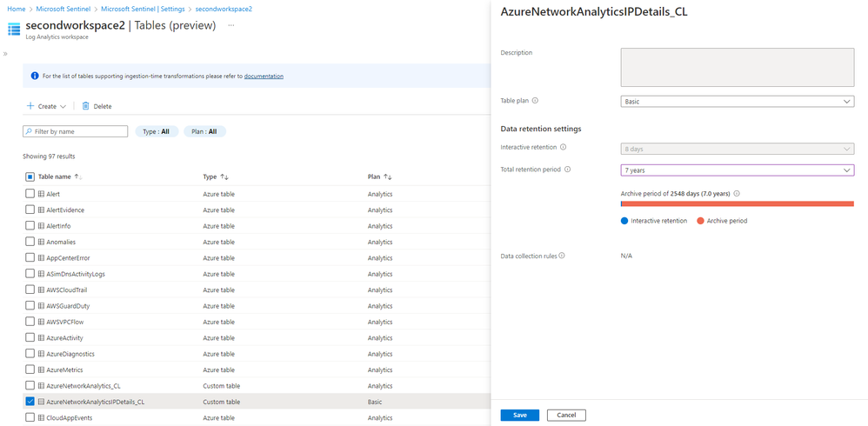Click the info icon next to Archive period text
868x426 pixels.
pyautogui.click(x=737, y=194)
